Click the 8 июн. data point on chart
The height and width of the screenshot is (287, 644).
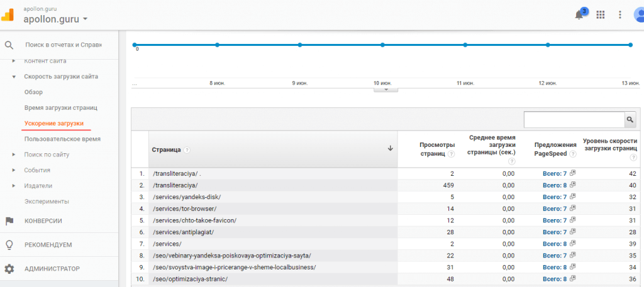pyautogui.click(x=217, y=45)
